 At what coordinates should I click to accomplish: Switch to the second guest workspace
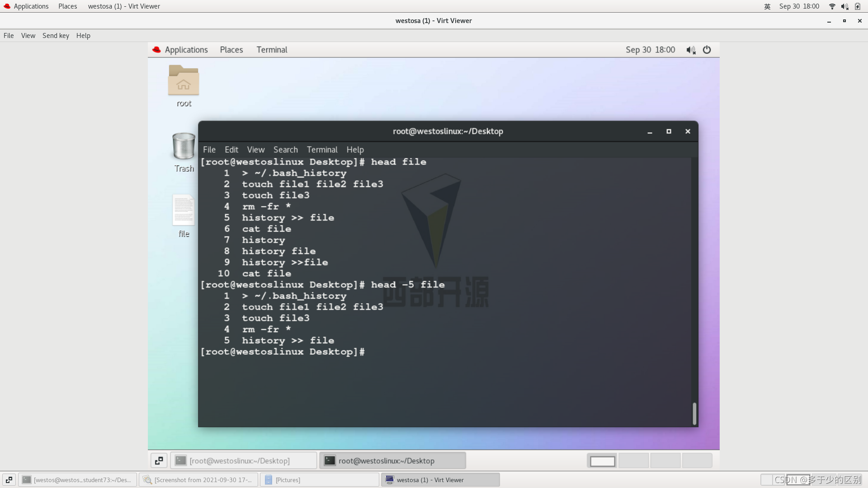633,460
